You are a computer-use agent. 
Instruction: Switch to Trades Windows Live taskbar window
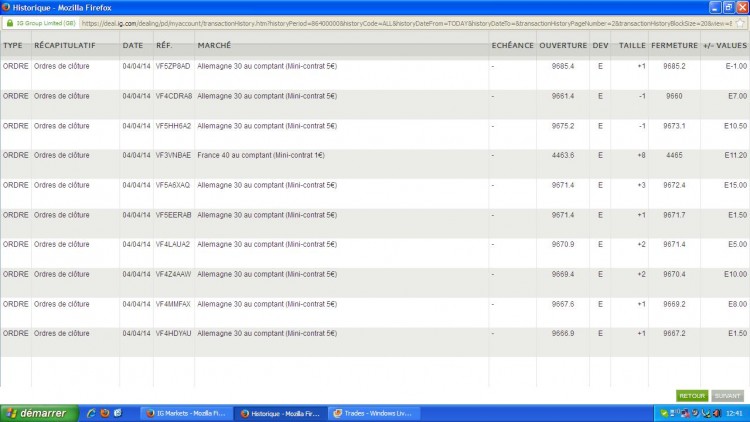pos(374,413)
